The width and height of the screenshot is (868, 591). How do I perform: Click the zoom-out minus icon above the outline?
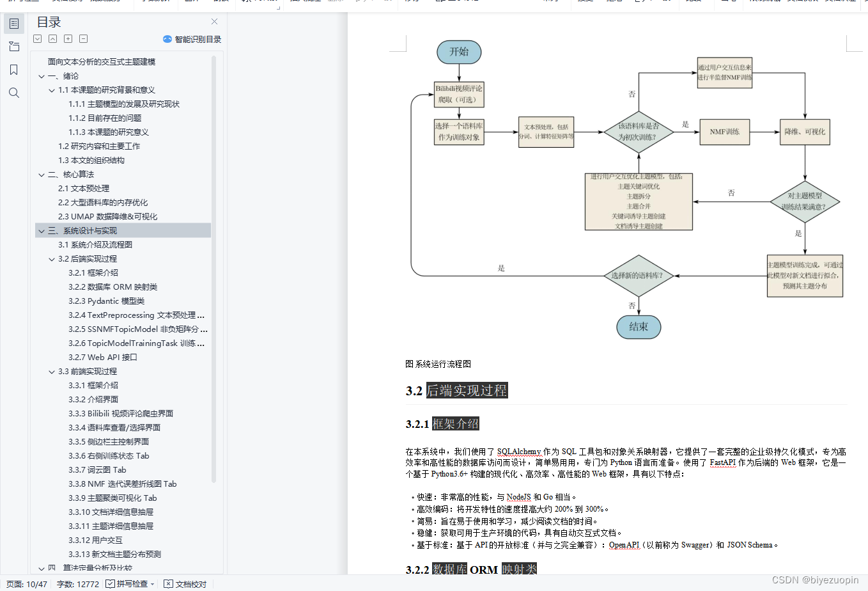83,38
